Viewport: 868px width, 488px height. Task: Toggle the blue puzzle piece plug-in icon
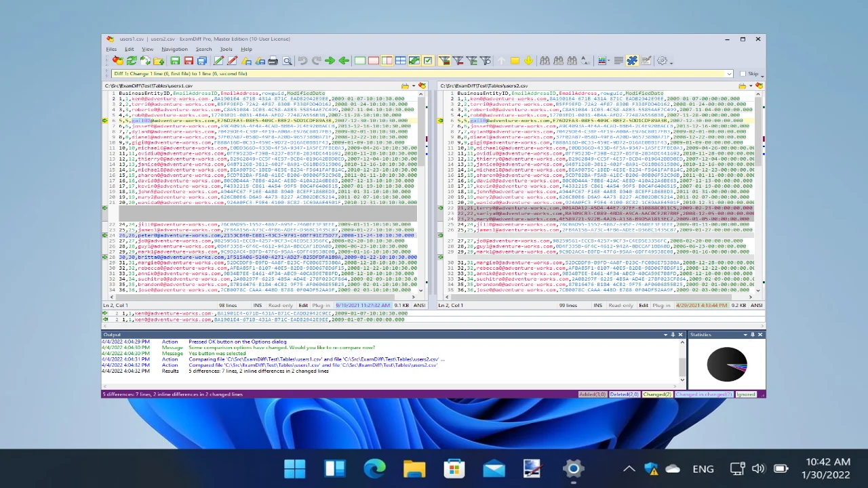click(x=632, y=61)
